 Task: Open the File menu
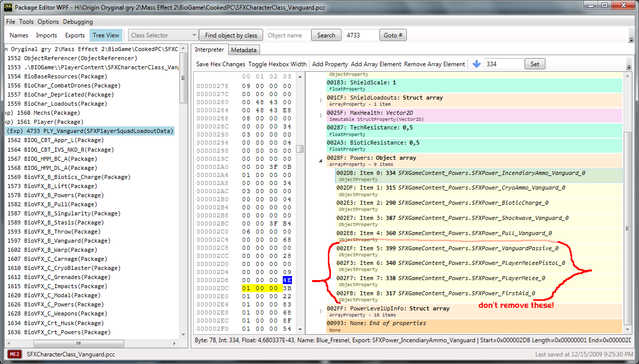[11, 22]
